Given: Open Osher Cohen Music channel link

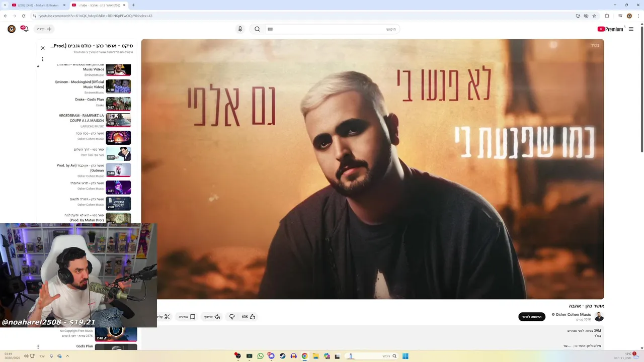Looking at the screenshot, I should point(573,315).
